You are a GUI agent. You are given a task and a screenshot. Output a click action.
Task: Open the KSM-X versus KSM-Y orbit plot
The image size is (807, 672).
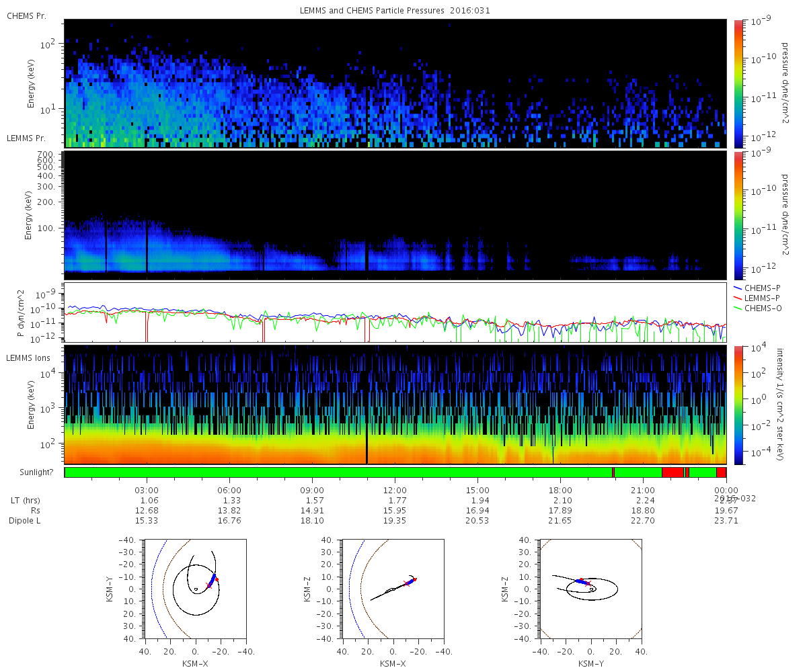[x=195, y=588]
